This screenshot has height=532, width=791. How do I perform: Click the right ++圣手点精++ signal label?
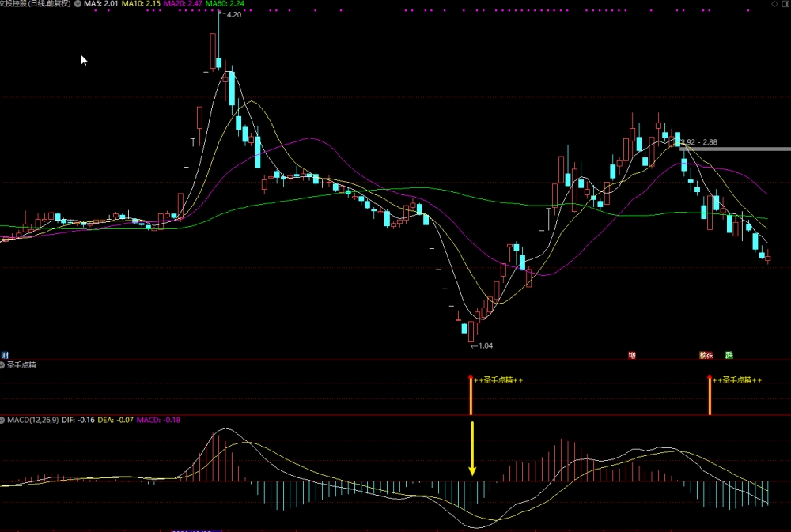[737, 380]
